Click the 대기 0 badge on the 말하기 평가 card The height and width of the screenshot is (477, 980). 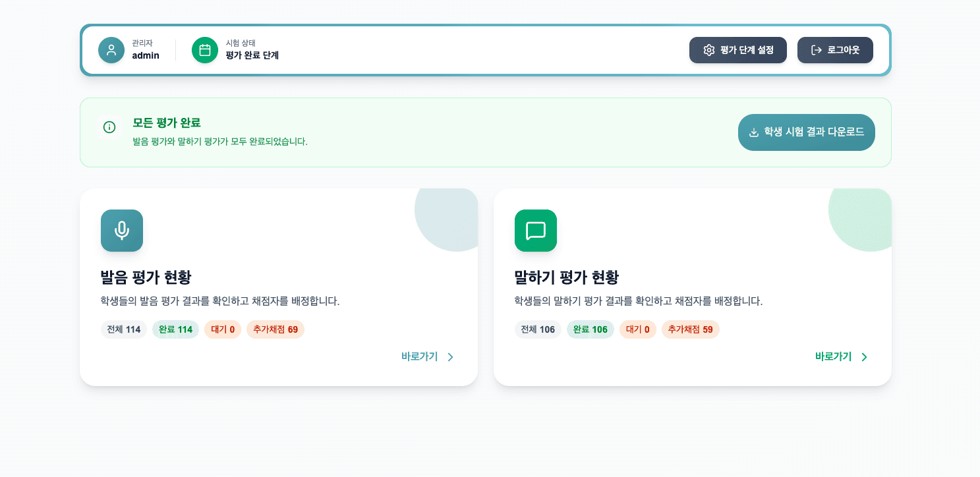[x=638, y=329]
